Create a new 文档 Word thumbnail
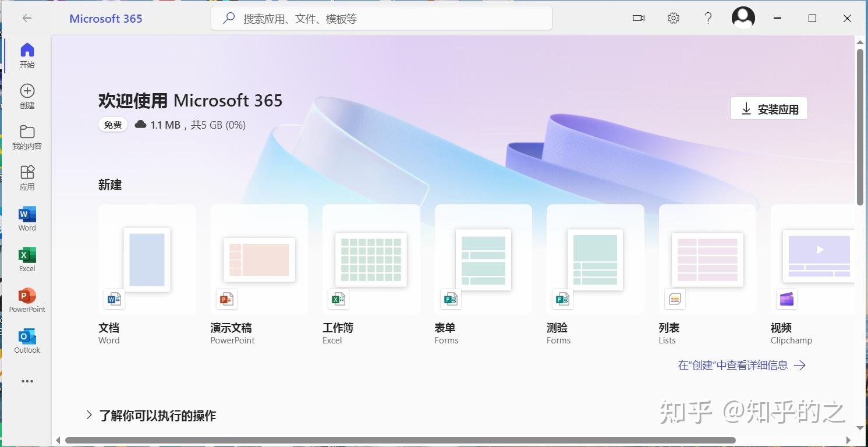The image size is (868, 447). pyautogui.click(x=147, y=260)
